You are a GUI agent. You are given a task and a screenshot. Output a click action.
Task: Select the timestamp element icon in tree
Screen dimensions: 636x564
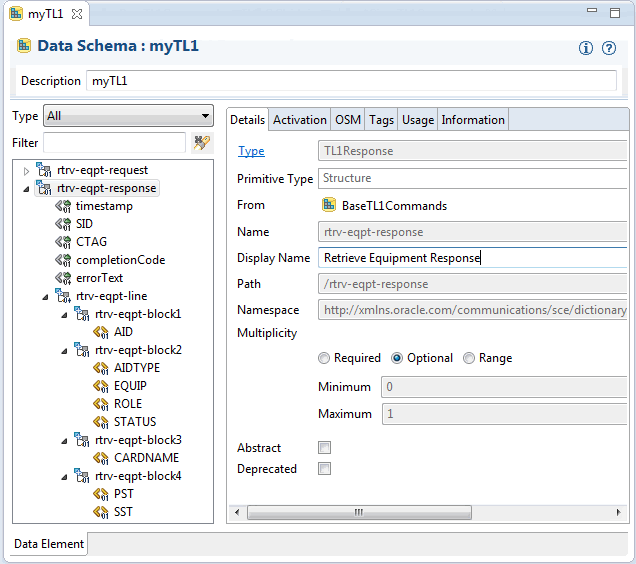[63, 206]
